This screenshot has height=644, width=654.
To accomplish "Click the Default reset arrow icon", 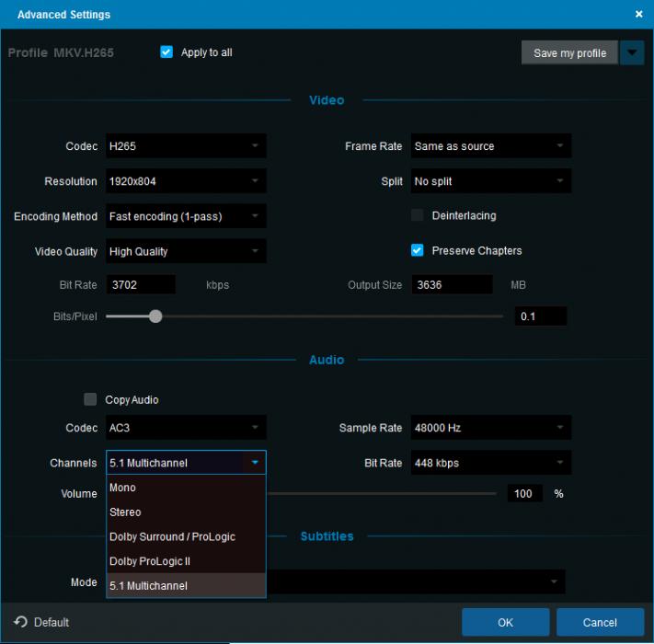I will (20, 622).
